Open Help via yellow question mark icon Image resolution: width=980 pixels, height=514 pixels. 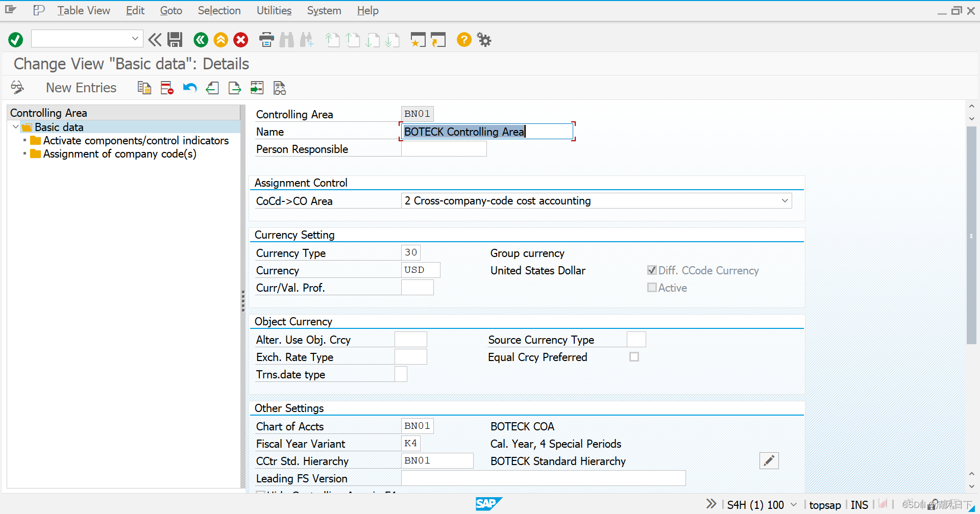(x=464, y=40)
